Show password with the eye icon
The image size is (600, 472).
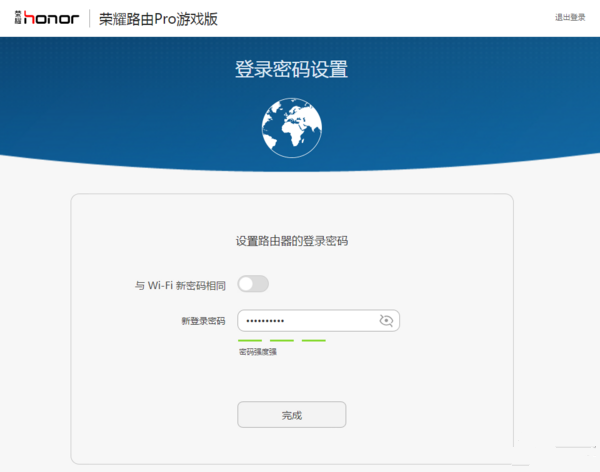coord(387,320)
